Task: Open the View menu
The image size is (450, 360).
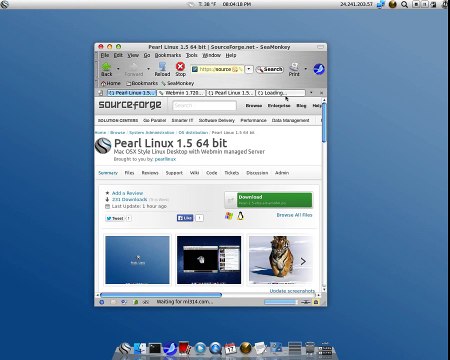Action: coord(133,55)
